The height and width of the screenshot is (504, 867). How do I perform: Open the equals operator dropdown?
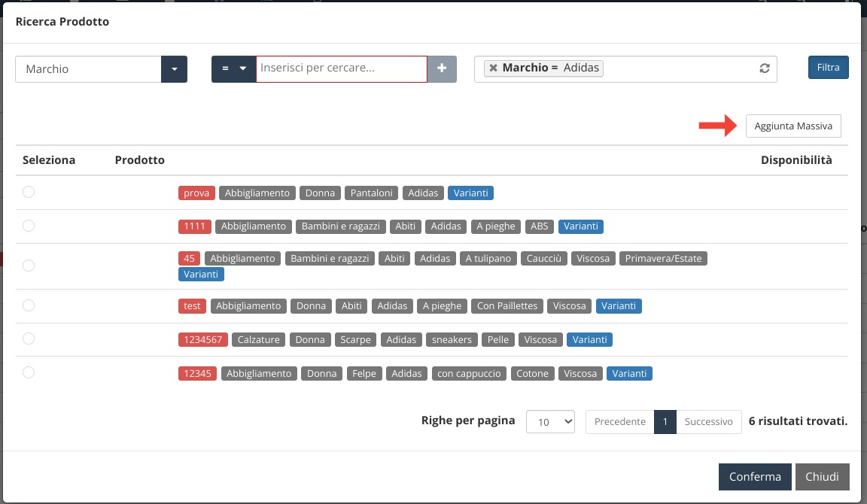coord(233,68)
